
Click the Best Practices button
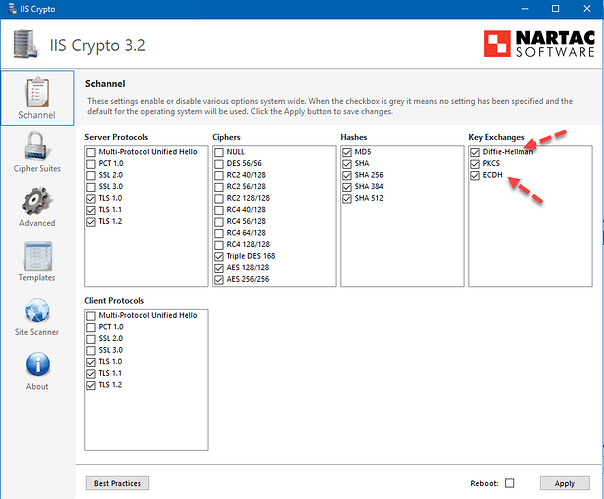[x=117, y=483]
